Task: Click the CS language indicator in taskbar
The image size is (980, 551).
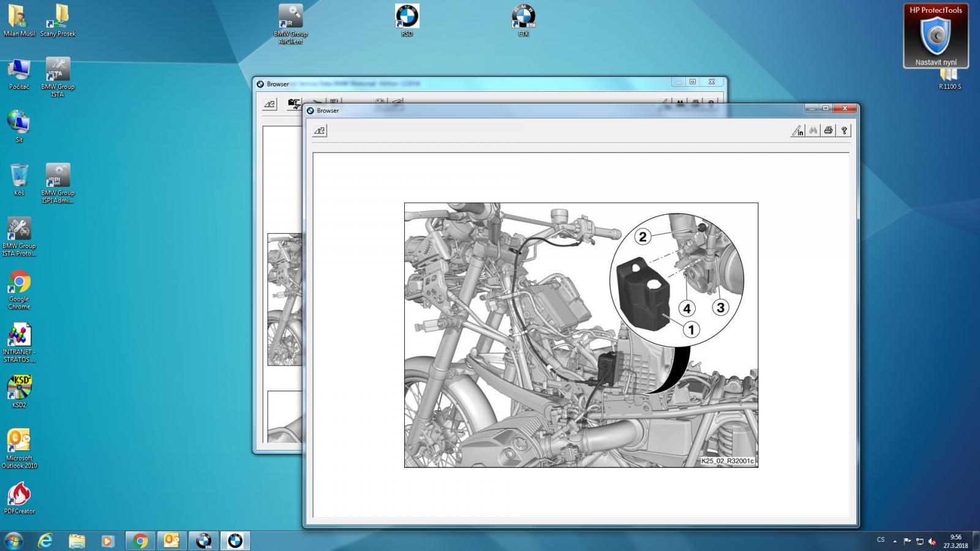Action: point(881,540)
